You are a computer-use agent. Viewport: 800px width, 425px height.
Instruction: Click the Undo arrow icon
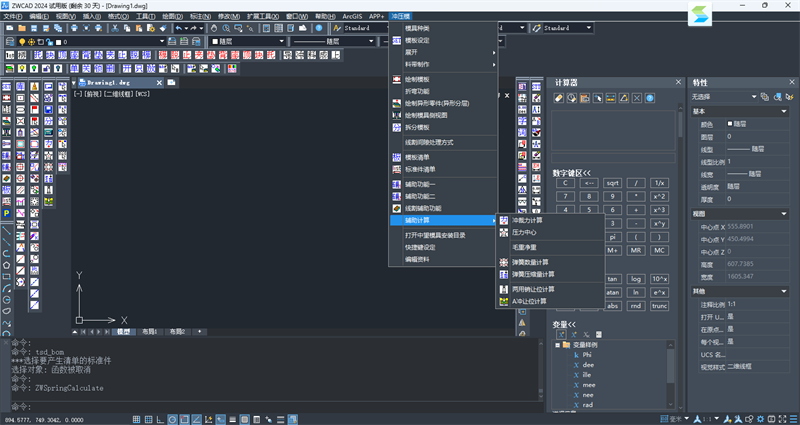tap(180, 28)
